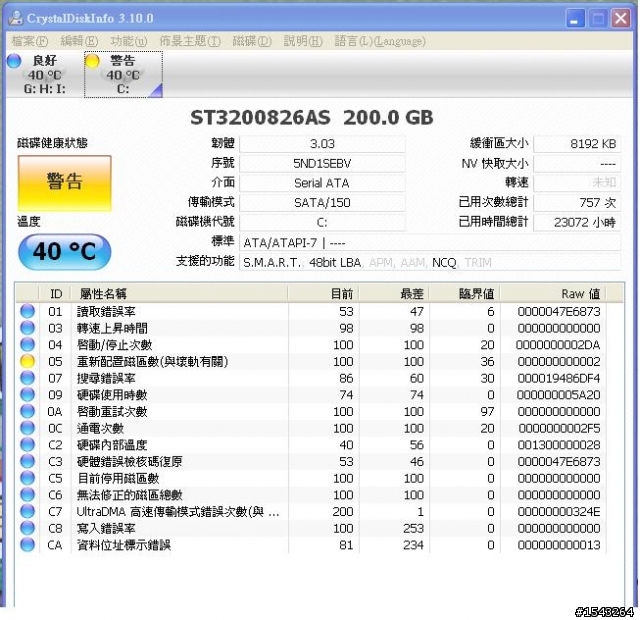
Task: Minimize the CrystalDiskInfo window
Action: 575,18
